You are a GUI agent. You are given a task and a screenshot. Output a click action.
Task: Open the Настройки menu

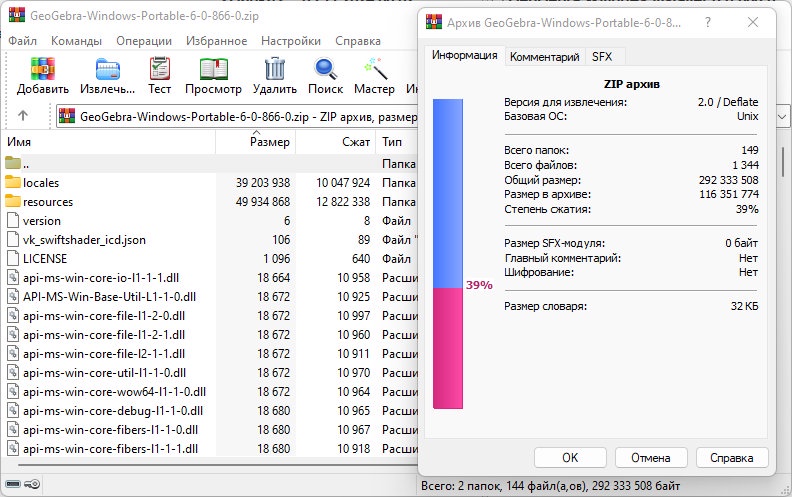[290, 41]
